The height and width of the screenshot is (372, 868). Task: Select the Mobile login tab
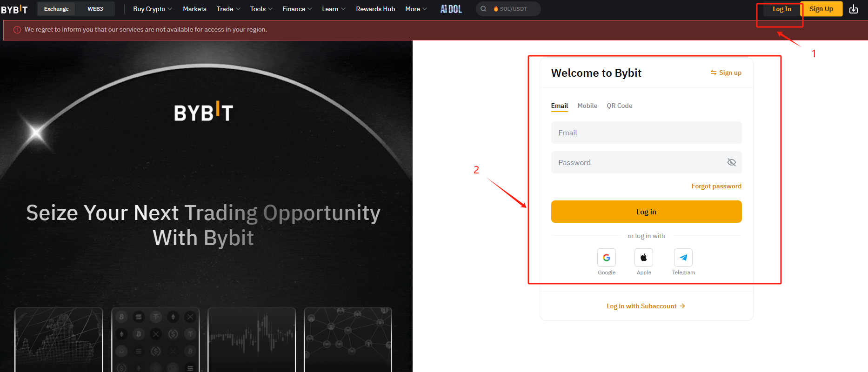click(587, 106)
